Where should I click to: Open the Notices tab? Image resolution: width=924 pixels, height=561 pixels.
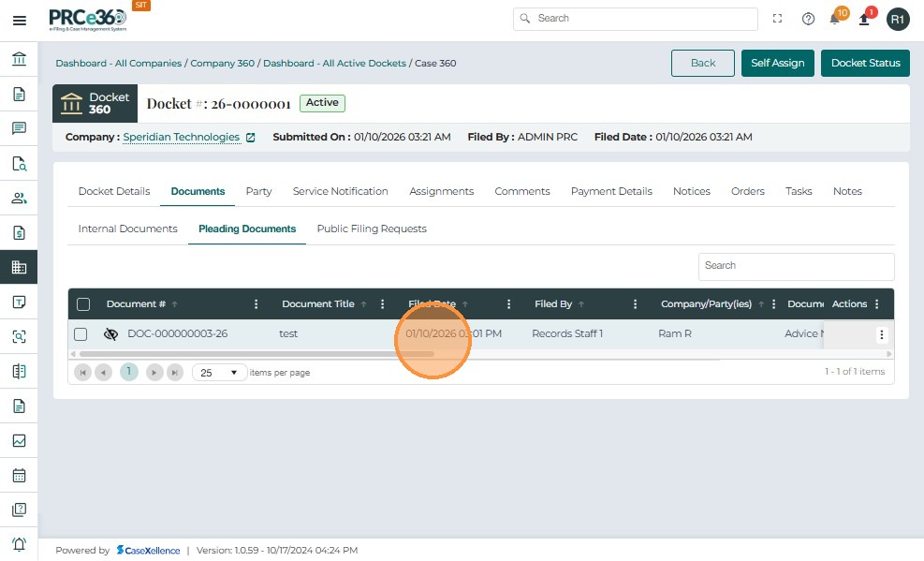coord(692,191)
